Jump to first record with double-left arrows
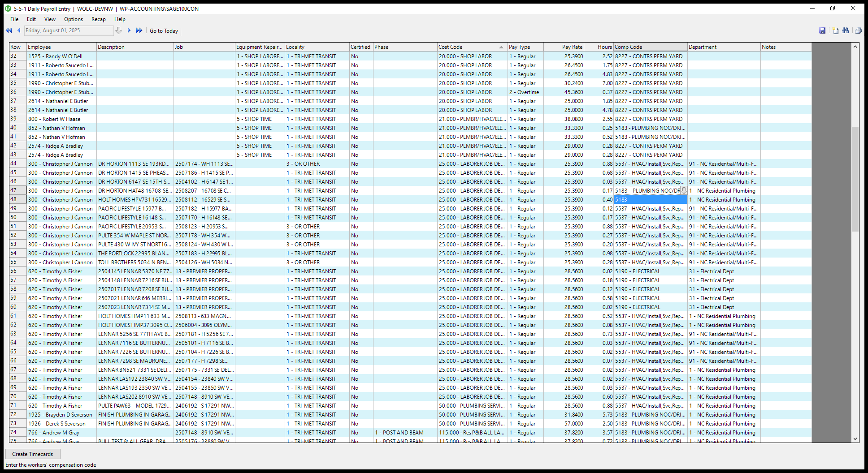Viewport: 868px width, 473px height. click(x=9, y=30)
